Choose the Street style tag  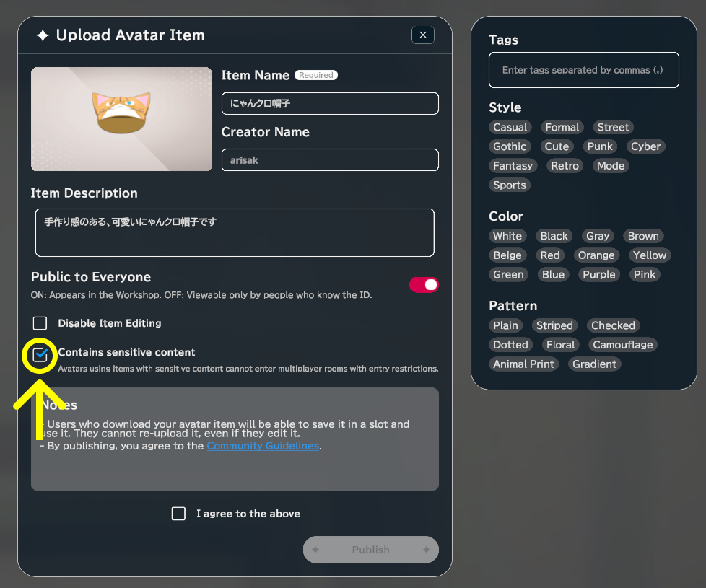[x=613, y=127]
